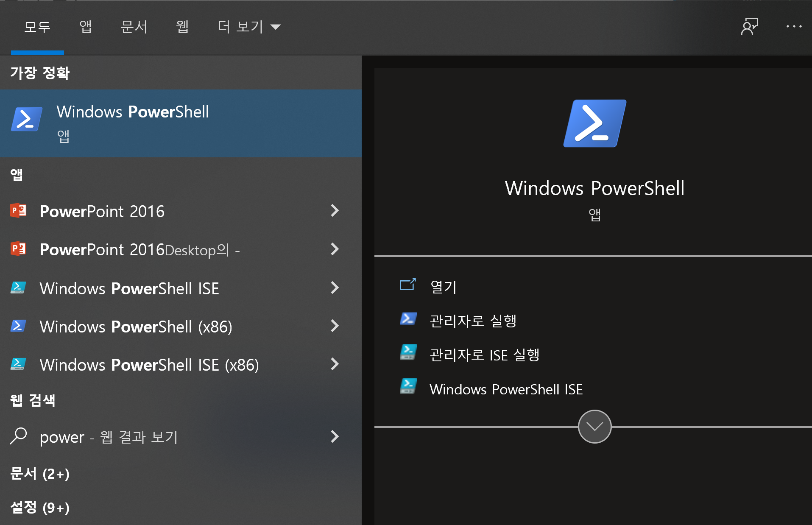Click 열기 to open PowerShell
Image resolution: width=812 pixels, height=525 pixels.
point(443,287)
